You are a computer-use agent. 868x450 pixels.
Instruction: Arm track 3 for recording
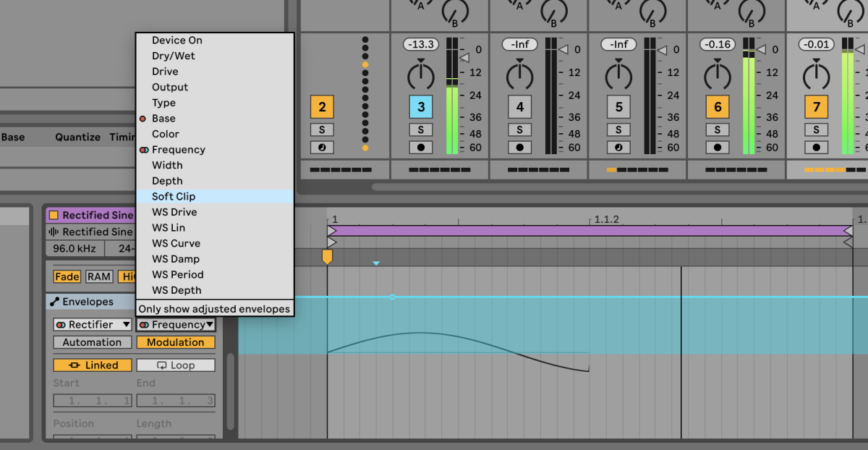pyautogui.click(x=421, y=147)
